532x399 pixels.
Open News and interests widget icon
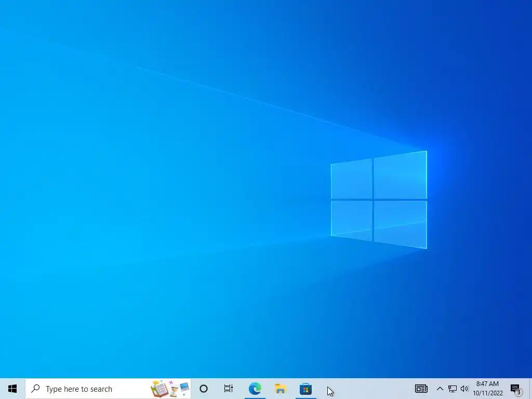(421, 389)
